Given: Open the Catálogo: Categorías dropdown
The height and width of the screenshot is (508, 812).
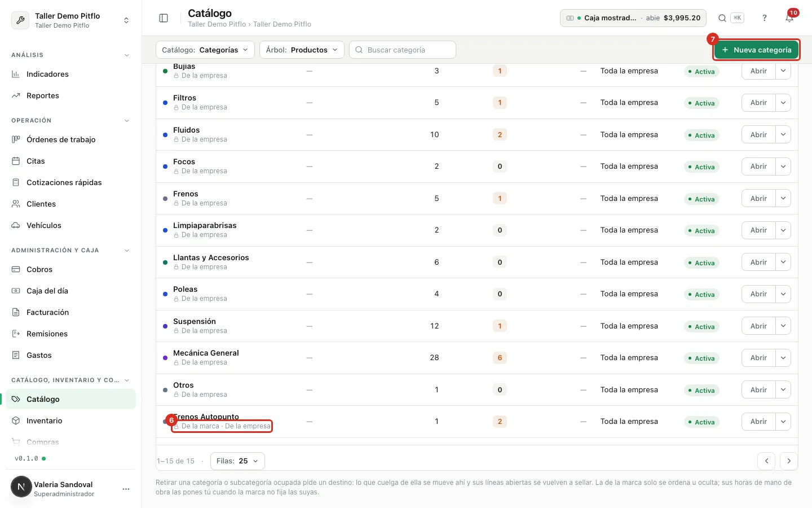Looking at the screenshot, I should click(x=205, y=50).
